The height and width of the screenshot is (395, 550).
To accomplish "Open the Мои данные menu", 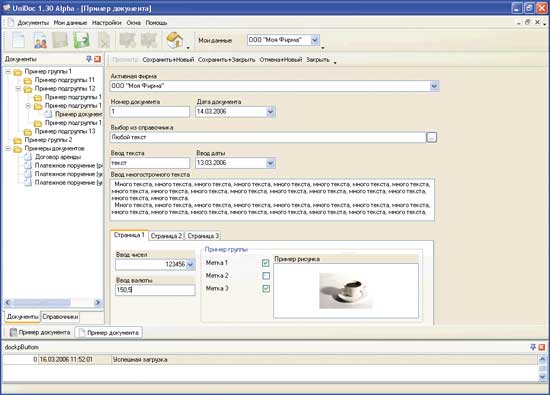I will coord(70,23).
